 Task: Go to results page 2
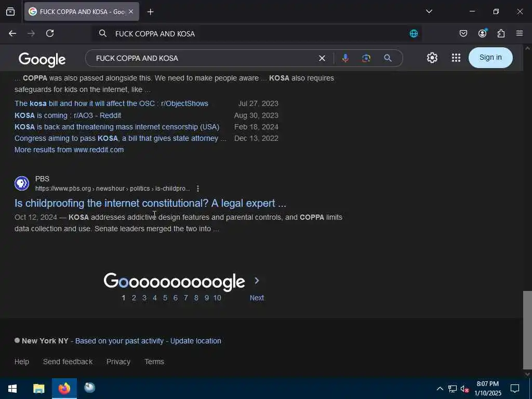click(134, 298)
